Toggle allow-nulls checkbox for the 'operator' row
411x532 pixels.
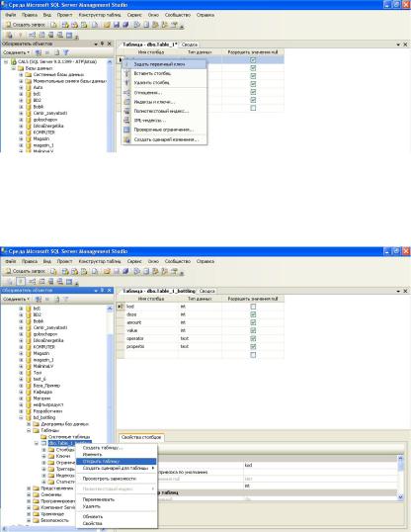tap(253, 338)
